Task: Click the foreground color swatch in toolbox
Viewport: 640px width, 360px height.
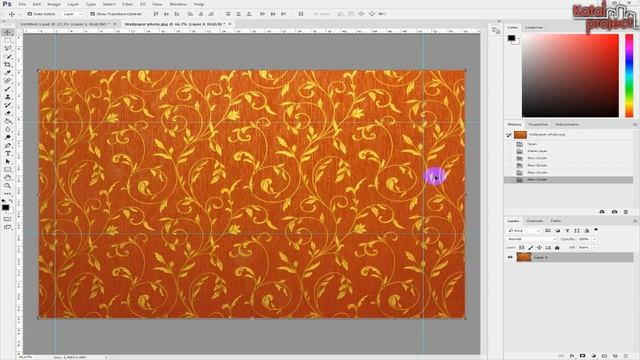Action: click(x=5, y=207)
